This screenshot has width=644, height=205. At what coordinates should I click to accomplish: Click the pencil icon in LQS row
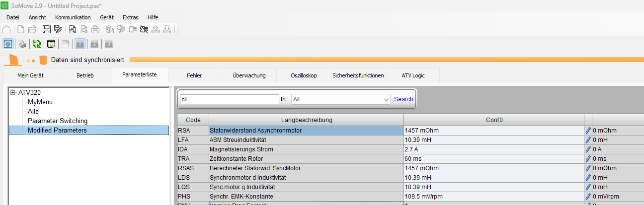(588, 187)
